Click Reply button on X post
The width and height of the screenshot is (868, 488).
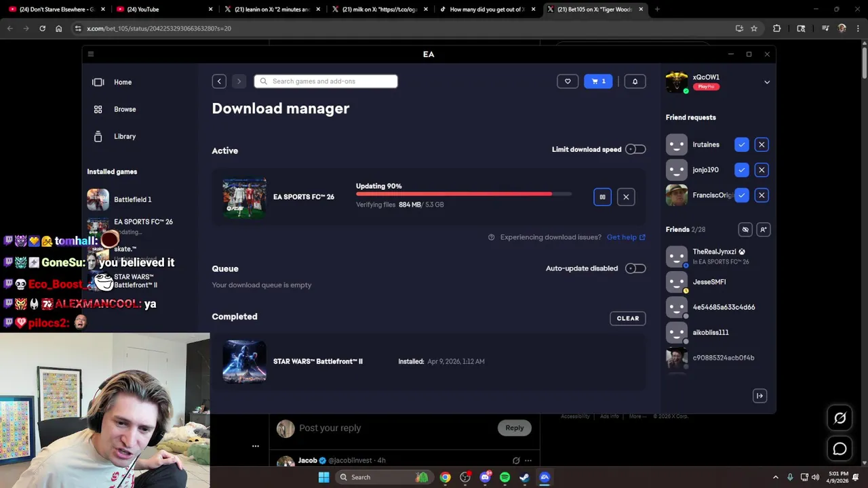515,428
